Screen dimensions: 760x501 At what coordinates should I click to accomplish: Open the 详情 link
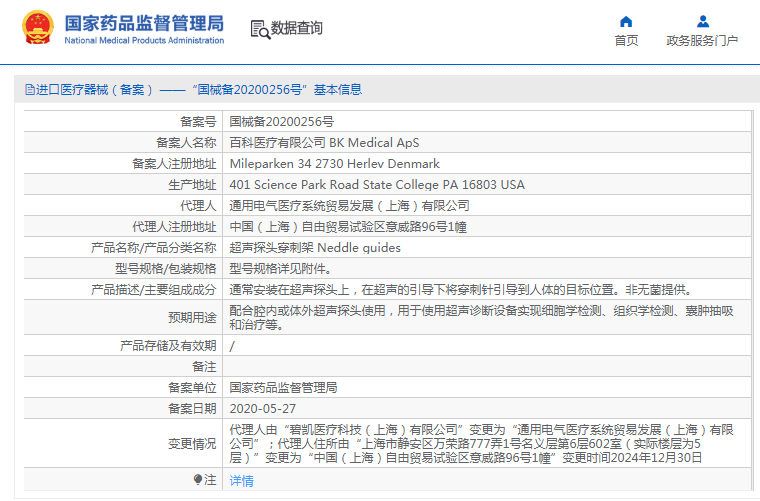click(241, 481)
